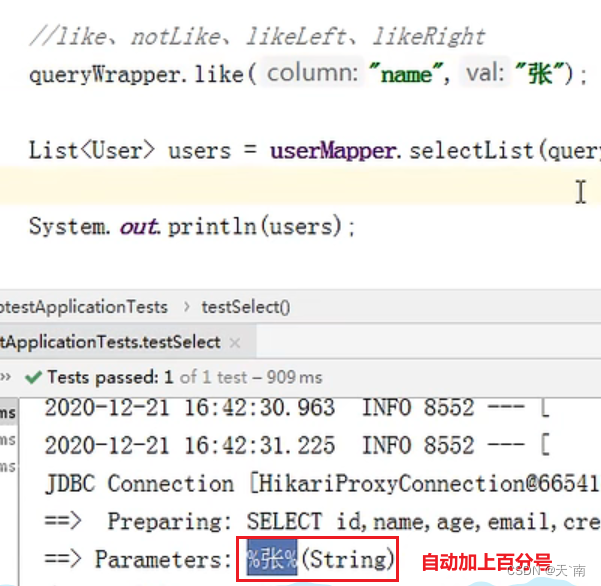Screen dimensions: 601x586
Task: Click the highlighted %张% parameter text
Action: pos(272,559)
